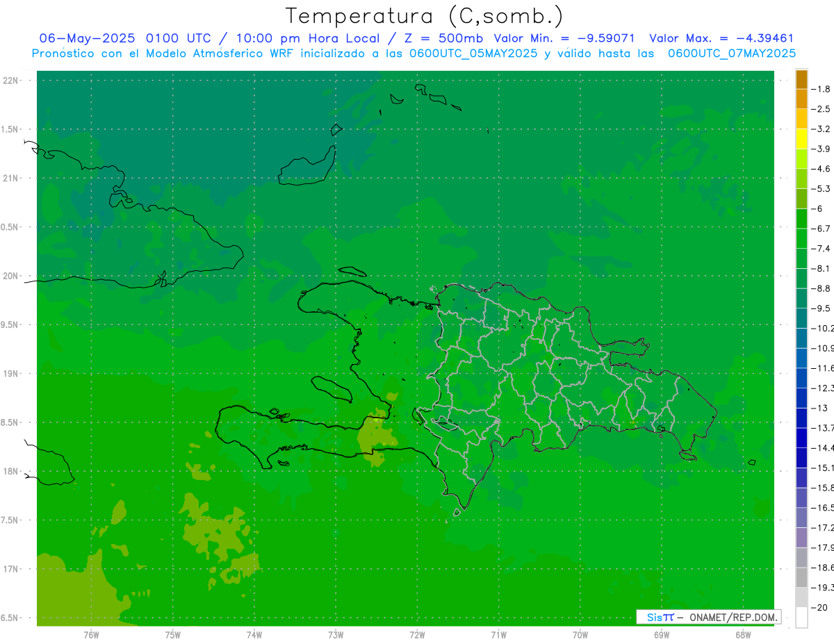Click the dark orange swatch atop the color bar
This screenshot has height=644, width=834.
pos(801,79)
